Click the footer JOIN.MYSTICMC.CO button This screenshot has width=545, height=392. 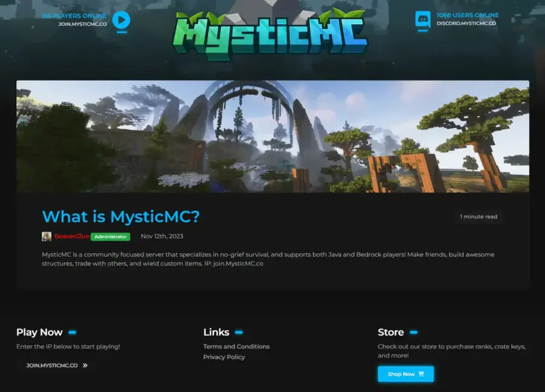point(57,365)
